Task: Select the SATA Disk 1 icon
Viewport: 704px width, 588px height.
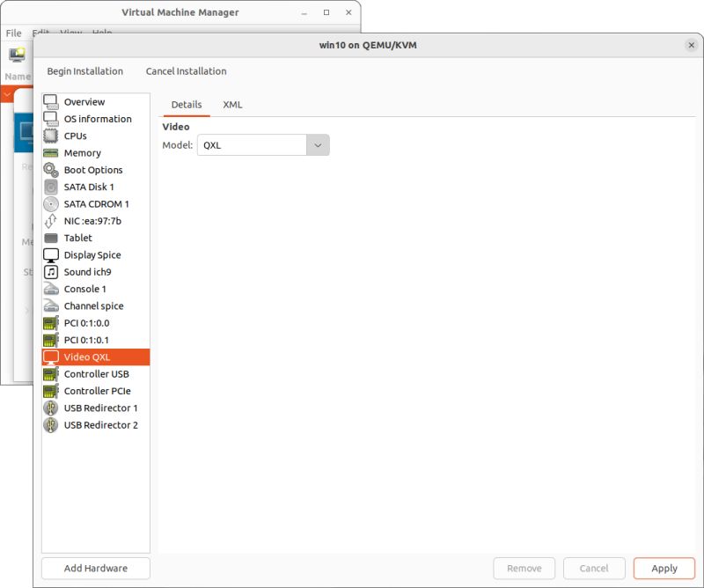Action: tap(52, 187)
